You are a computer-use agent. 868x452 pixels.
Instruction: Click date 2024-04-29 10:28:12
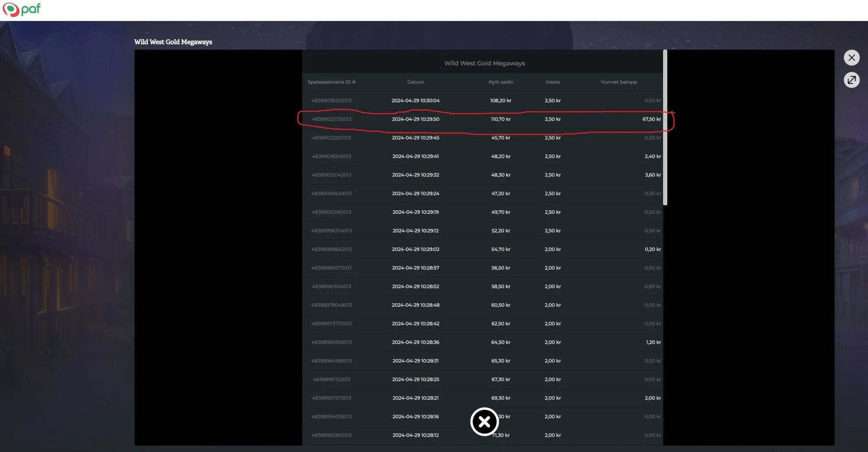(x=416, y=435)
